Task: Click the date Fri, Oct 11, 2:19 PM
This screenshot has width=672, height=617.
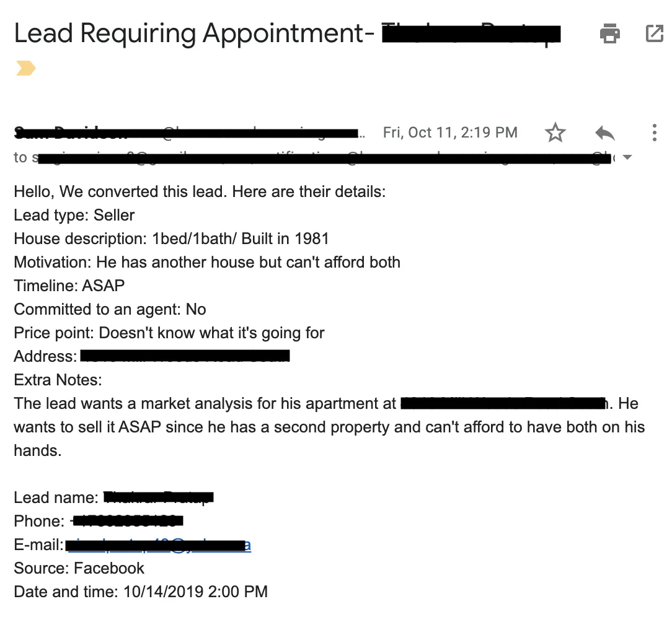Action: (451, 133)
